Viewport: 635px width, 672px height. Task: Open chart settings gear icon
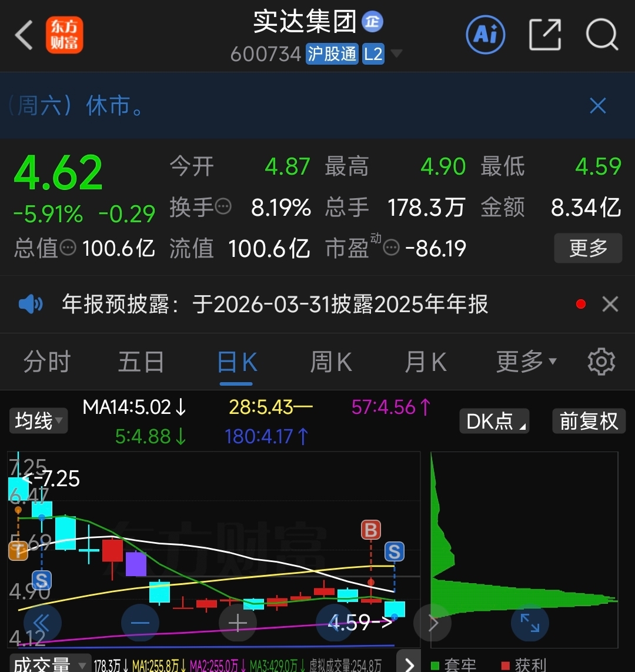(x=601, y=362)
